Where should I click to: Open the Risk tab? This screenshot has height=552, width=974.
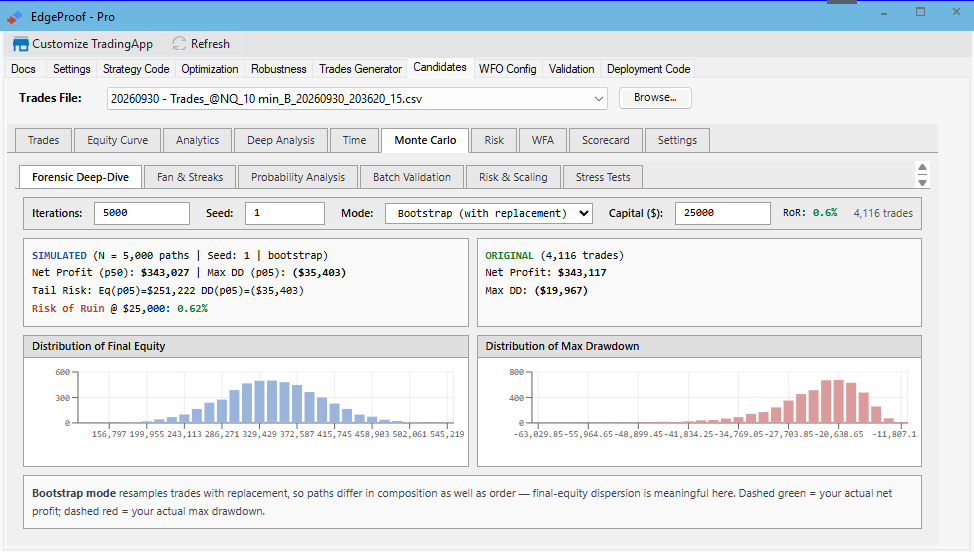pos(494,140)
